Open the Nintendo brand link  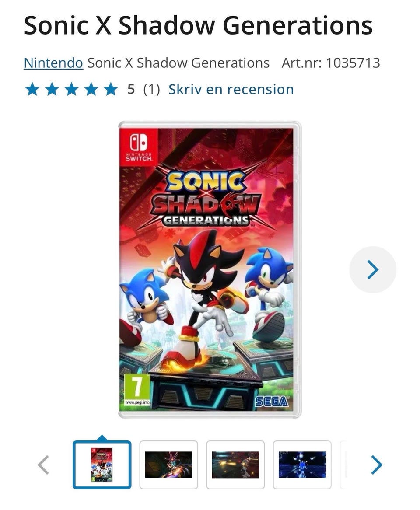click(x=53, y=63)
